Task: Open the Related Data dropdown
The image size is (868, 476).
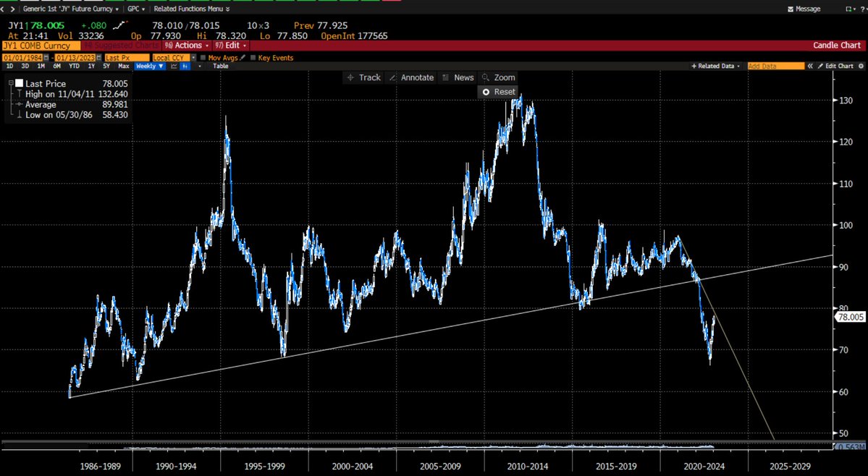Action: coord(715,67)
